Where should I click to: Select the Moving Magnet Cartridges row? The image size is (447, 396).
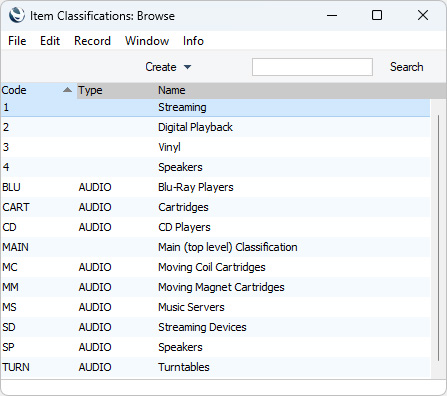[215, 287]
